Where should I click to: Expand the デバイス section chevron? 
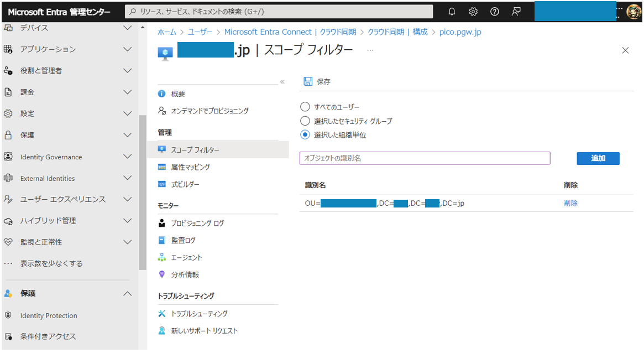128,28
